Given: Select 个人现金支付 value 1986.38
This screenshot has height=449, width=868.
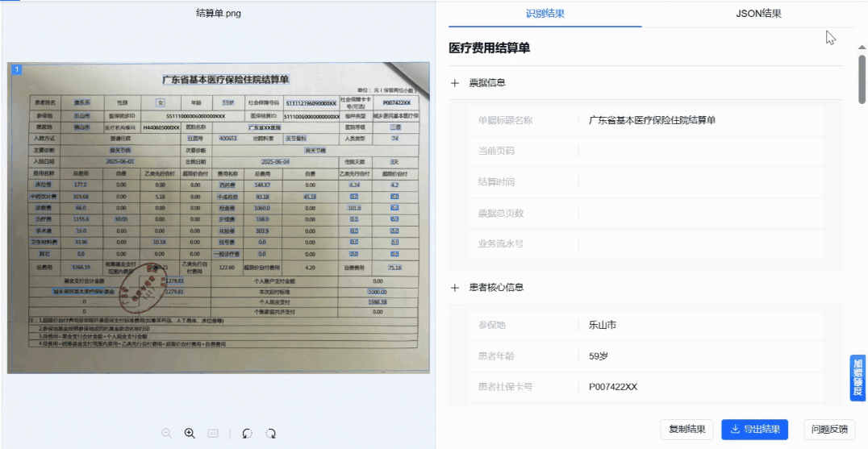Looking at the screenshot, I should pos(377,302).
